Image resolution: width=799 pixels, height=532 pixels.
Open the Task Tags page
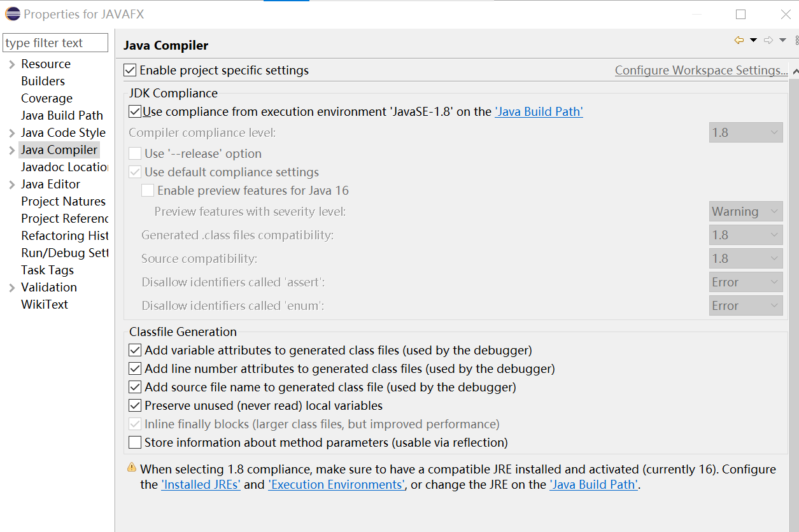[47, 270]
